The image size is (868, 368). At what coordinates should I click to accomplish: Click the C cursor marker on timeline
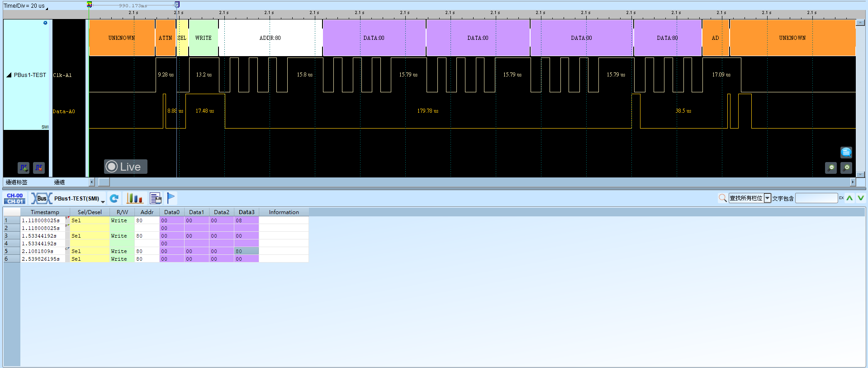click(x=177, y=5)
